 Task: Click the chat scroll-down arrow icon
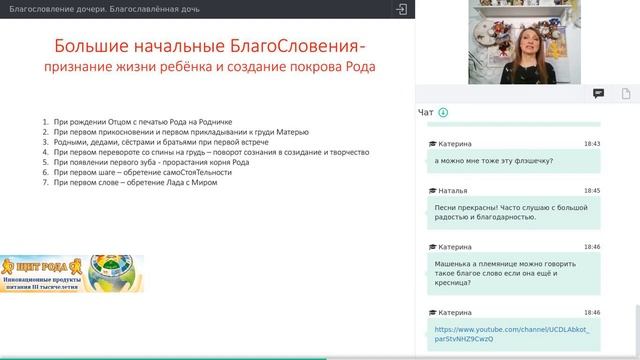[443, 112]
